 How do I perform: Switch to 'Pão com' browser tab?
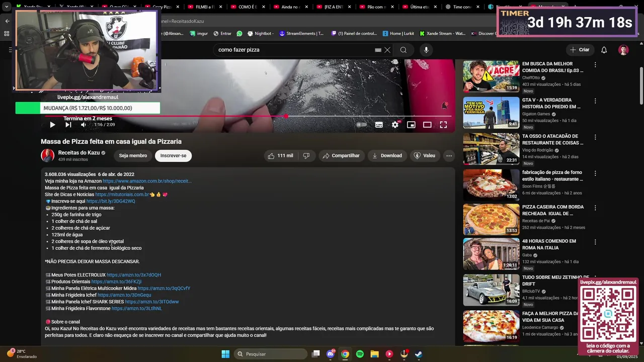coord(376,7)
